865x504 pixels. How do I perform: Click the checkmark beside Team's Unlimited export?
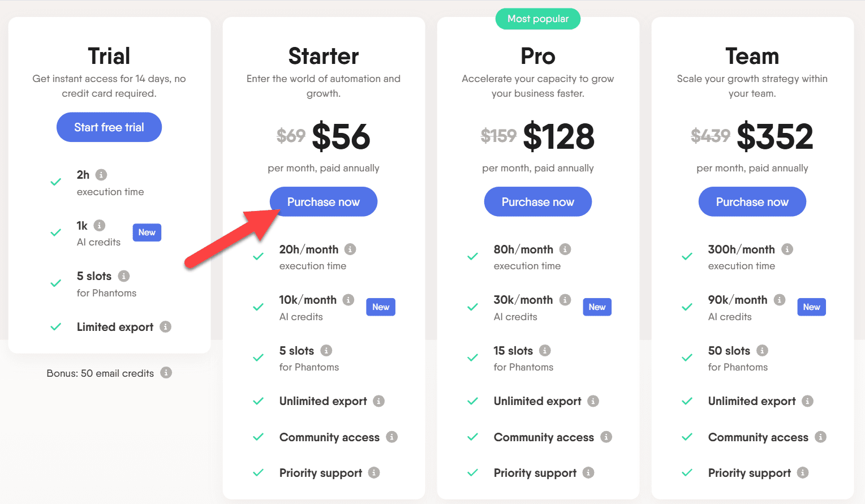(x=686, y=400)
